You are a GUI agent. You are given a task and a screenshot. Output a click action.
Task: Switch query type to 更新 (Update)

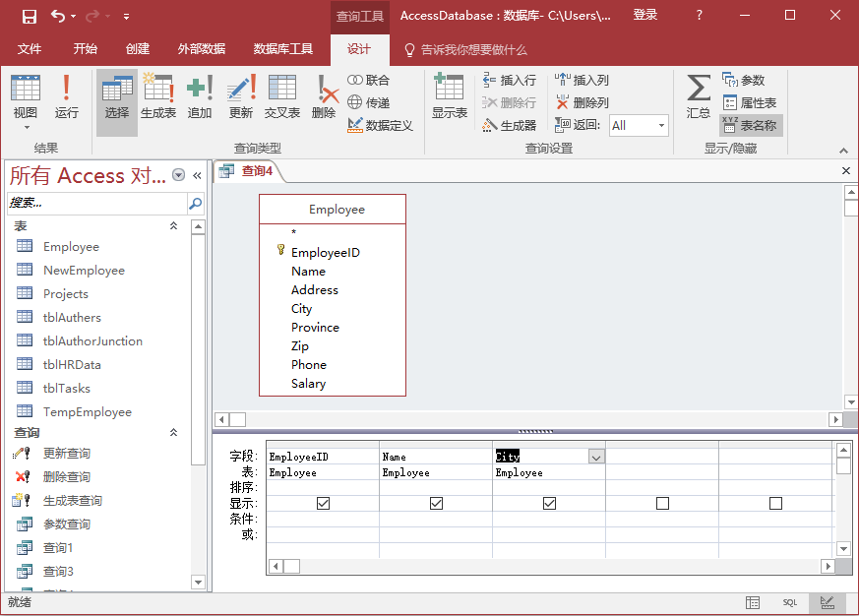241,97
